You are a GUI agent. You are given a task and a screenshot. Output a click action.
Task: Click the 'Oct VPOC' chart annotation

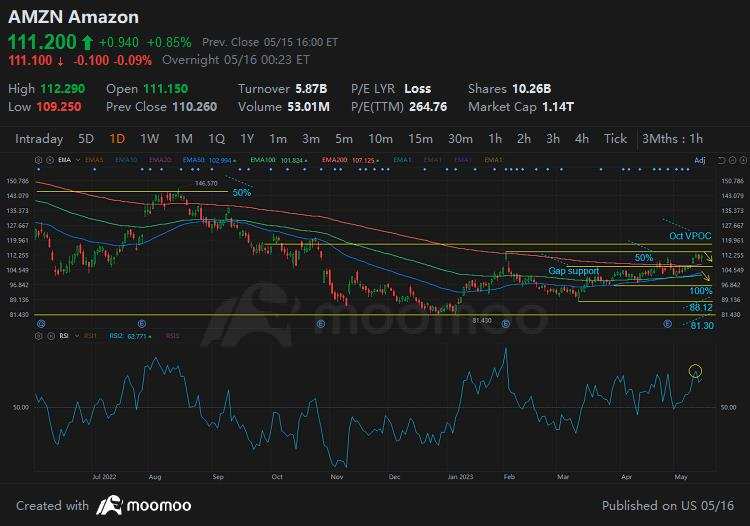click(x=690, y=236)
